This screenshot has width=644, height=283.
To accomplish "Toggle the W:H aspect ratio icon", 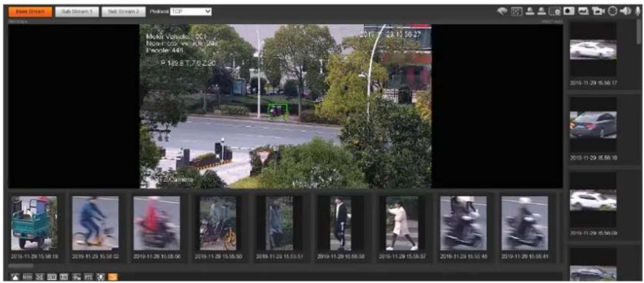I will (x=52, y=277).
